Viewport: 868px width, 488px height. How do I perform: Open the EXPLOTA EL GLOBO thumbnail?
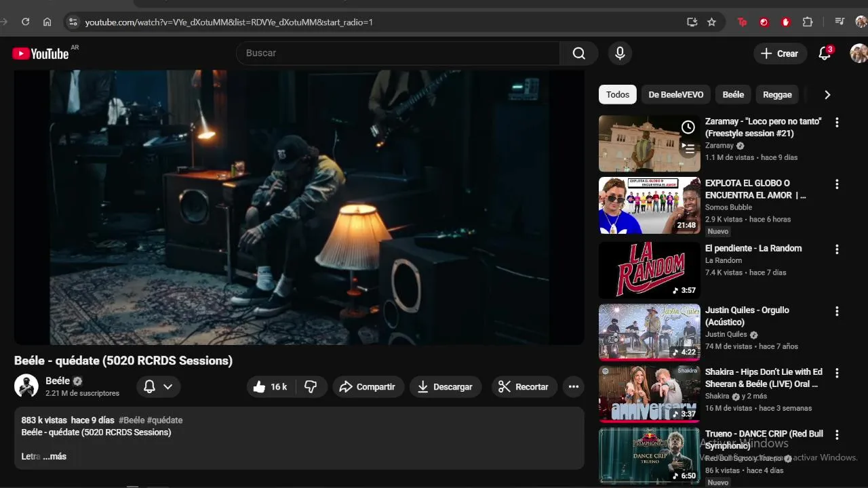click(650, 205)
